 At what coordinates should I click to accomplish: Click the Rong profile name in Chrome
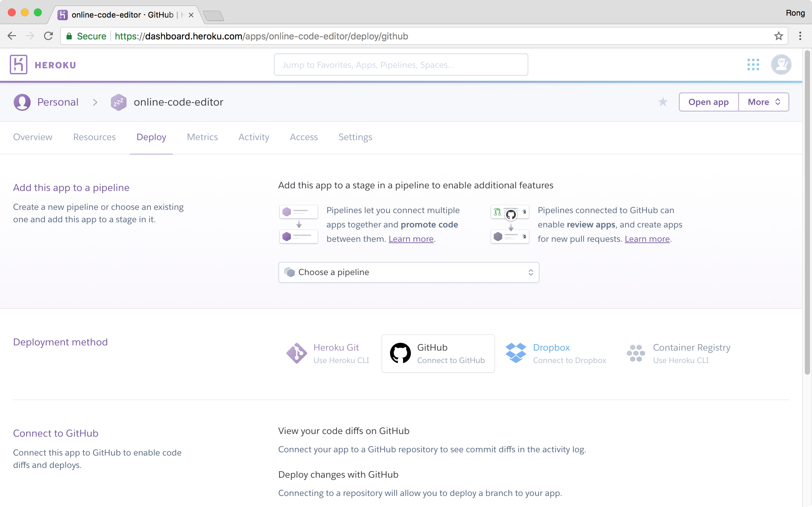795,13
